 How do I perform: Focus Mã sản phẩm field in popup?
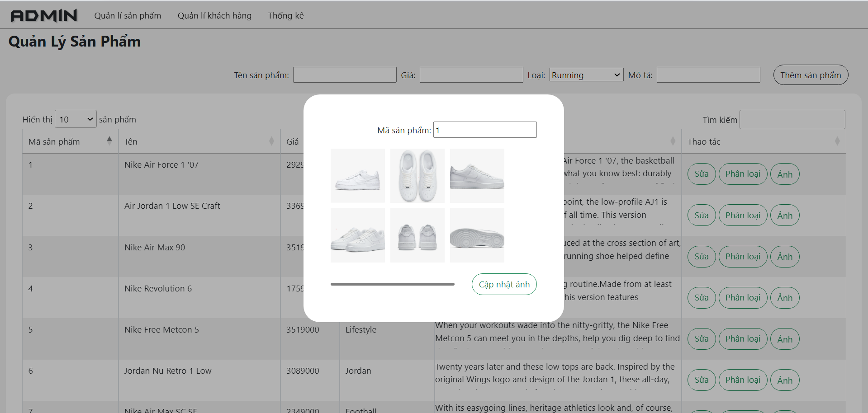(x=485, y=130)
